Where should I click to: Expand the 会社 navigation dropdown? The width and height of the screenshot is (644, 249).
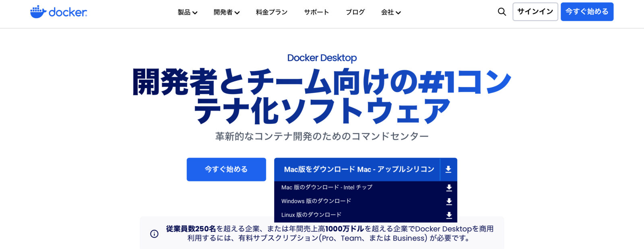[x=391, y=12]
